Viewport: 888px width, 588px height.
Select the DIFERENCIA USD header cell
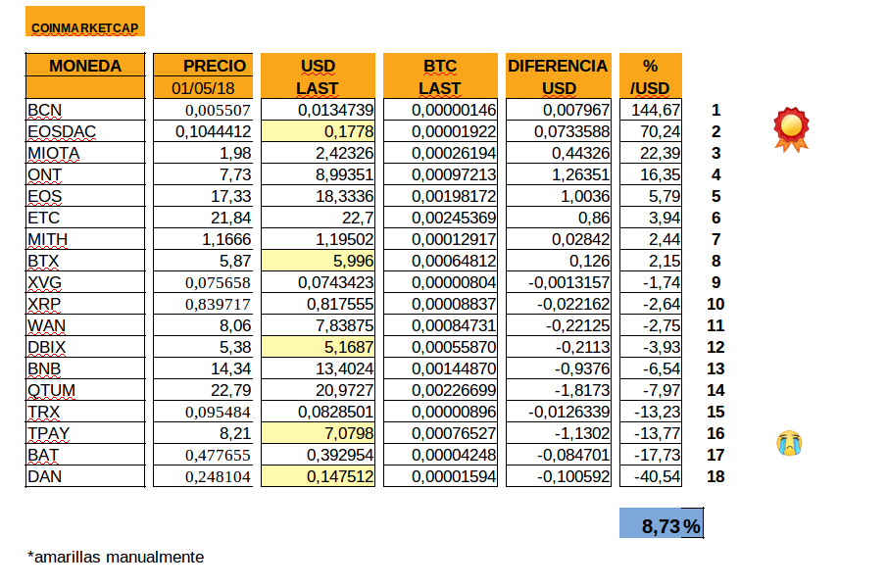[x=558, y=76]
